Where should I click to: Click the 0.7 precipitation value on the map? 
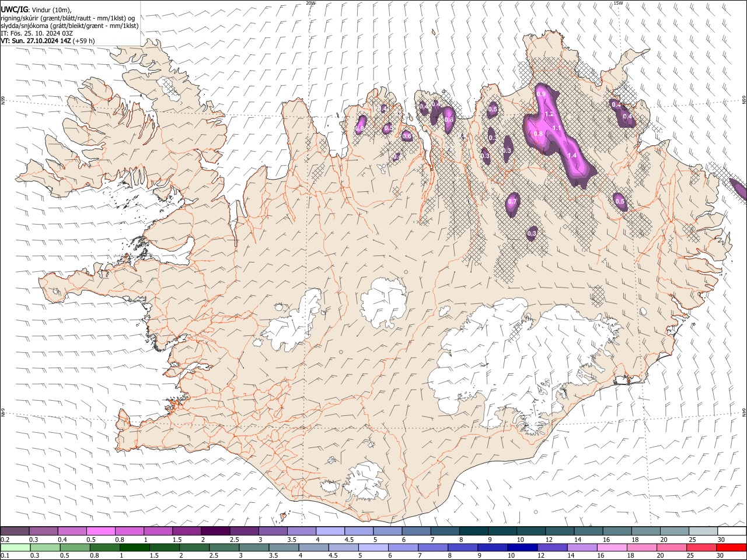pos(512,202)
